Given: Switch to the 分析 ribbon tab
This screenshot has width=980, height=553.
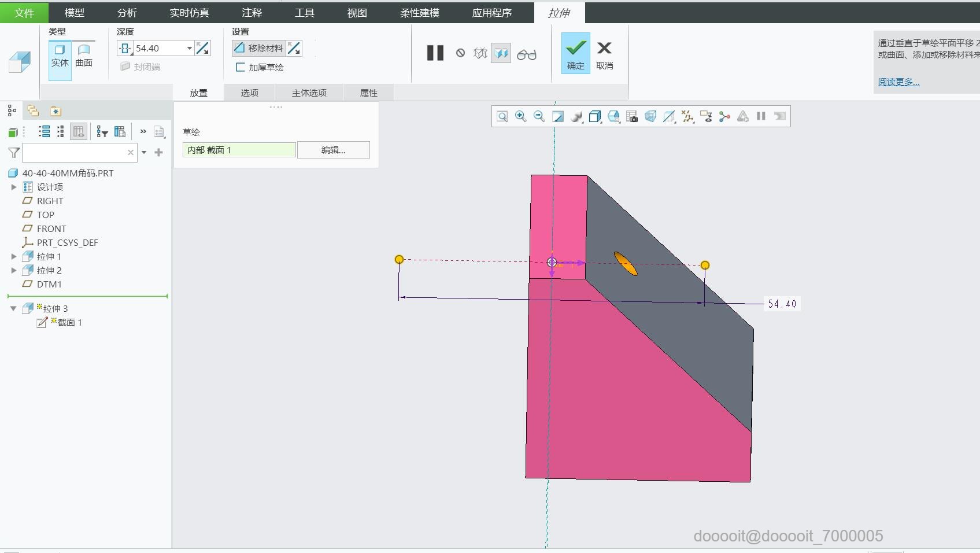Looking at the screenshot, I should [x=127, y=13].
